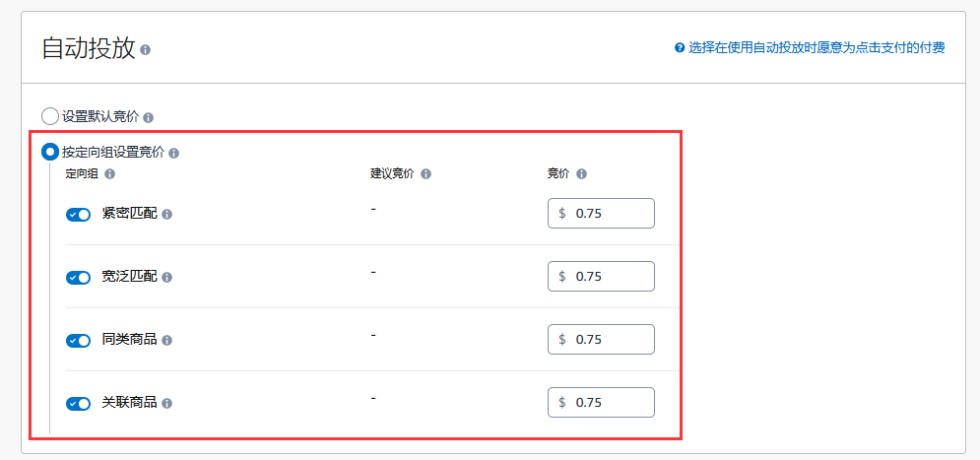
Task: Click info icon next to 自动投放 heading
Action: click(x=146, y=50)
